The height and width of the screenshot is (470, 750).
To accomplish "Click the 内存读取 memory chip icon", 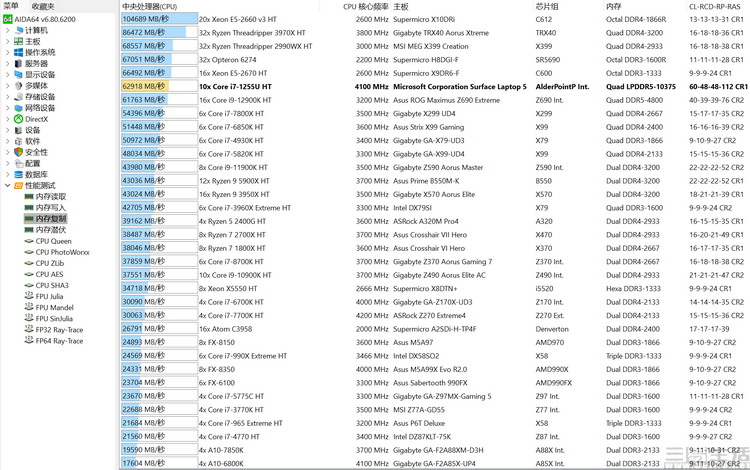I will (29, 197).
